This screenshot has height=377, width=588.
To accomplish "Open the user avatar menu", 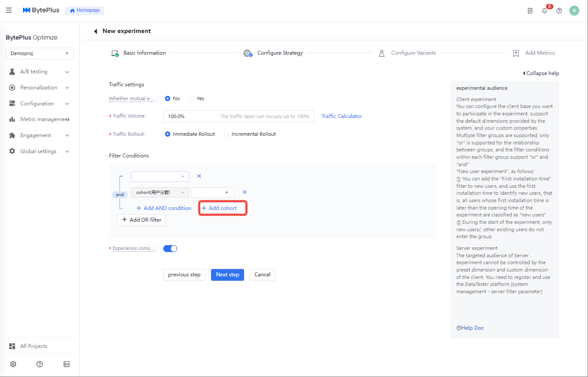I will click(x=574, y=11).
